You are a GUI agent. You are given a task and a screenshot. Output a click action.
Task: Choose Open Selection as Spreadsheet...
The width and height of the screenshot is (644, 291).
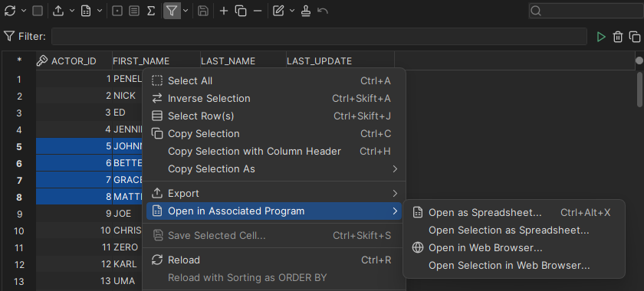(514, 231)
